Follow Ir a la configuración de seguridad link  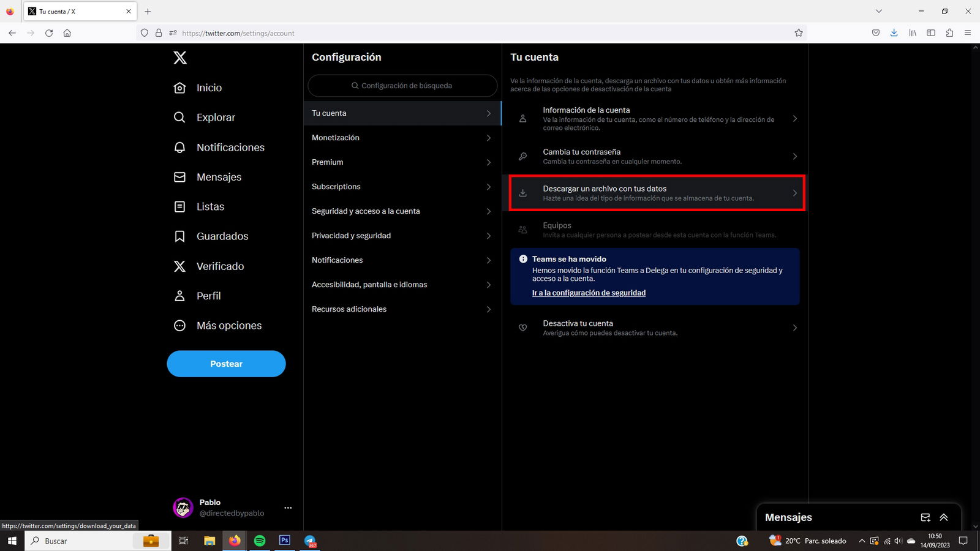coord(589,293)
